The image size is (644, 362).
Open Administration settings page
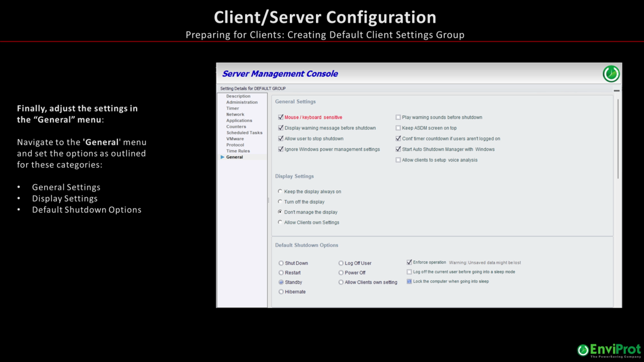tap(242, 102)
